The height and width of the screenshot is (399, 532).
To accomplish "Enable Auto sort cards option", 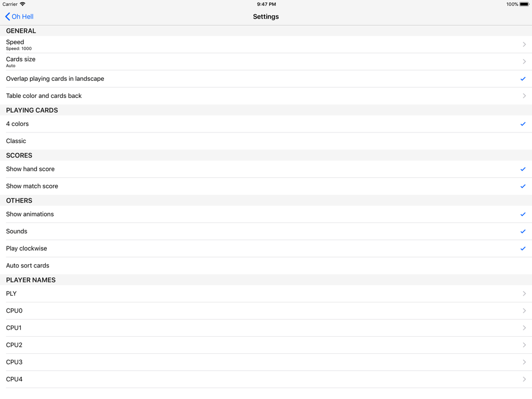I will 266,265.
